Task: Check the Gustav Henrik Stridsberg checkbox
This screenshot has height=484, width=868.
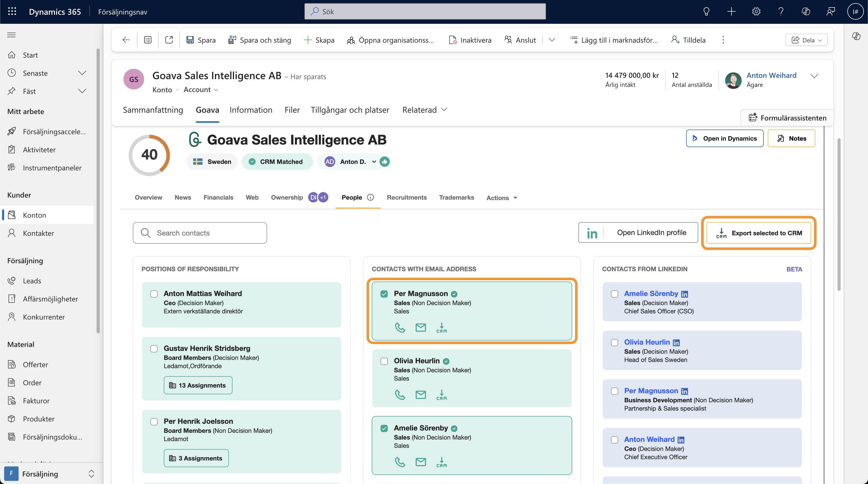Action: [x=154, y=349]
